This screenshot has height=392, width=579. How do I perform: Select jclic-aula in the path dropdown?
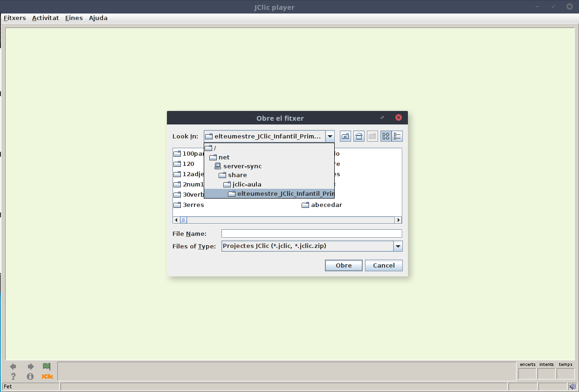coord(247,184)
